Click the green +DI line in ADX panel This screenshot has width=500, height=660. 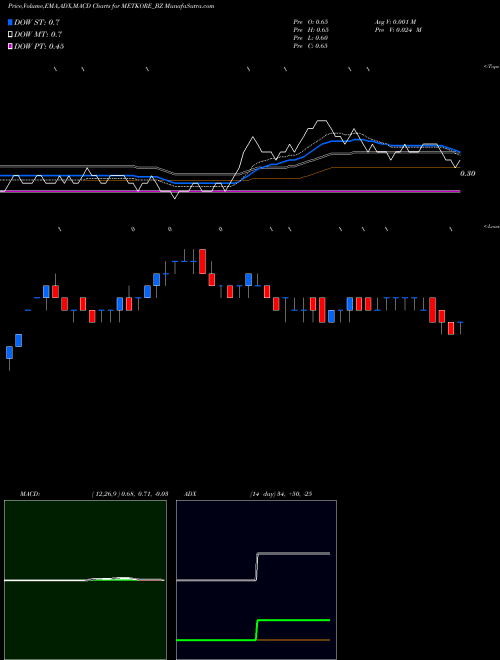coord(293,620)
